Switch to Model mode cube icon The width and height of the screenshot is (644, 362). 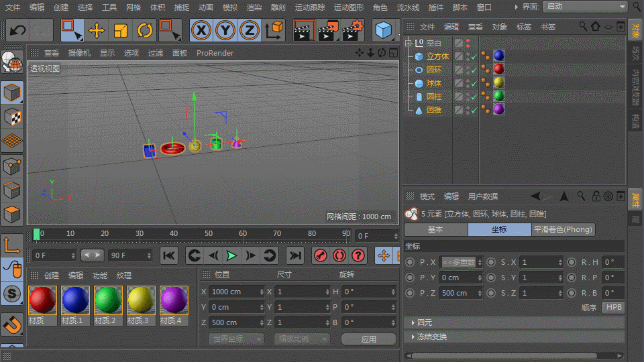(11, 93)
